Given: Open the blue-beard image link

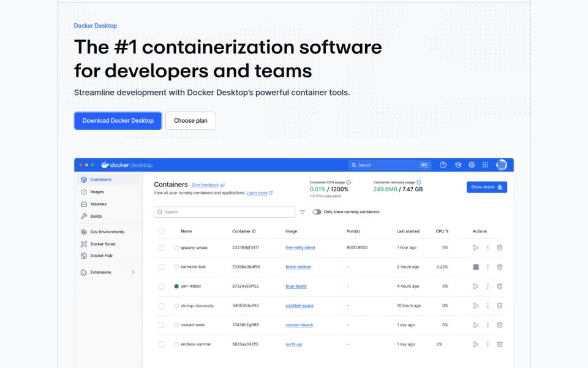Looking at the screenshot, I should [x=296, y=286].
